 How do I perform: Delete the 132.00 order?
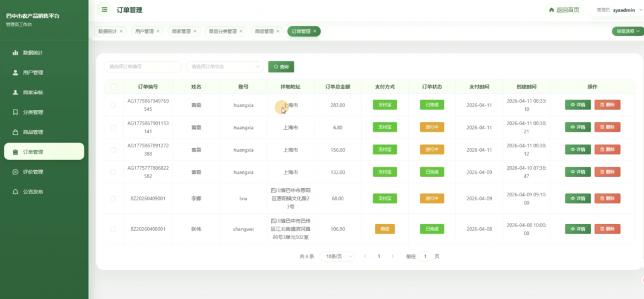click(608, 172)
